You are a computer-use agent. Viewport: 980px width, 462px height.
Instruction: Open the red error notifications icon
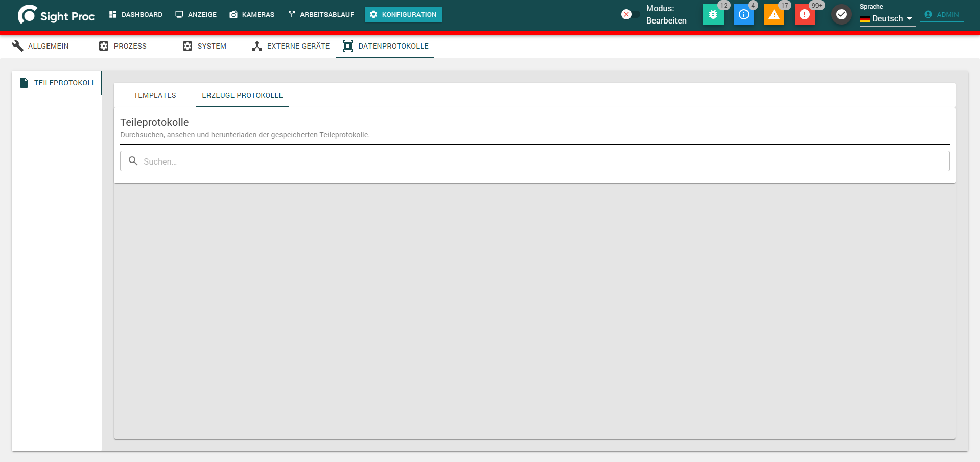(x=805, y=14)
